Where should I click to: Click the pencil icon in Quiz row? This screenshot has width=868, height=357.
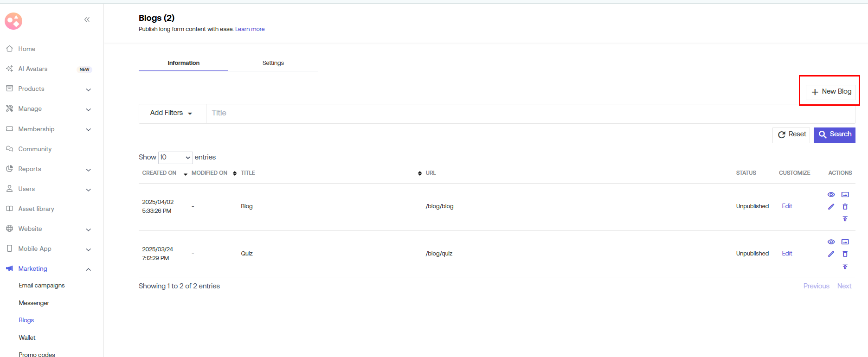831,254
